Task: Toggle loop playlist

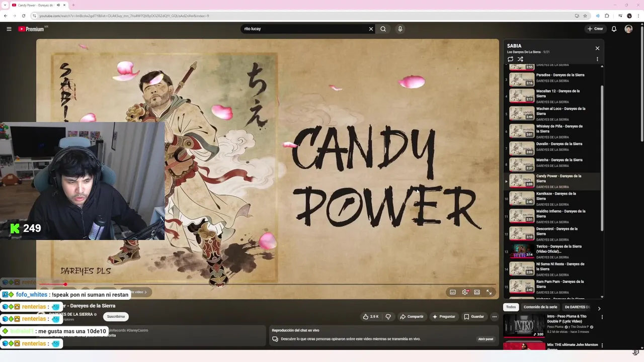Action: point(510,59)
